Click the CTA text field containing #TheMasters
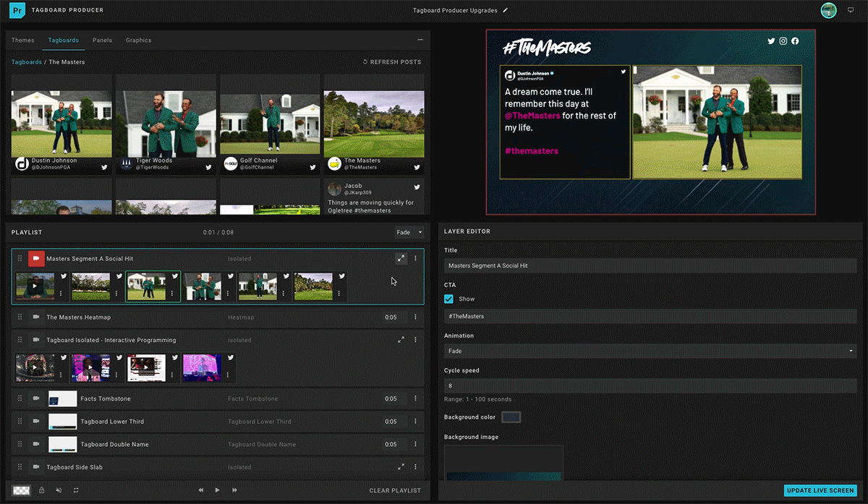Screen dimensions: 868x504 pos(650,316)
